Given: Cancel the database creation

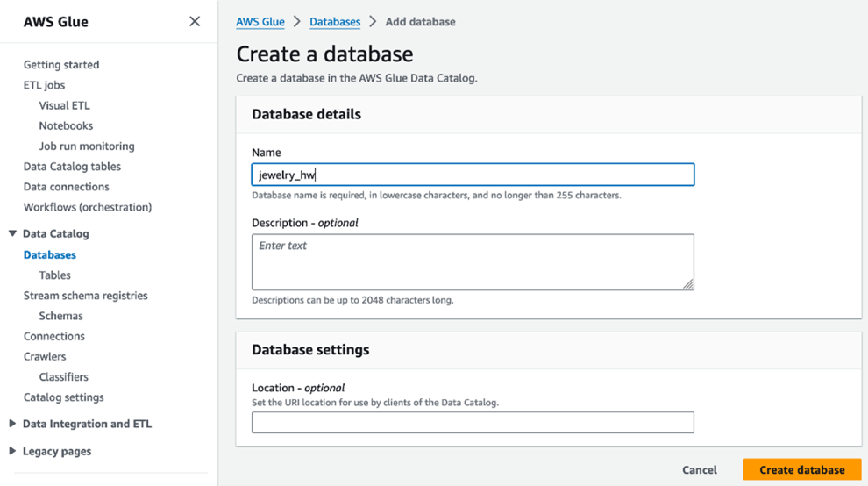Looking at the screenshot, I should 699,470.
